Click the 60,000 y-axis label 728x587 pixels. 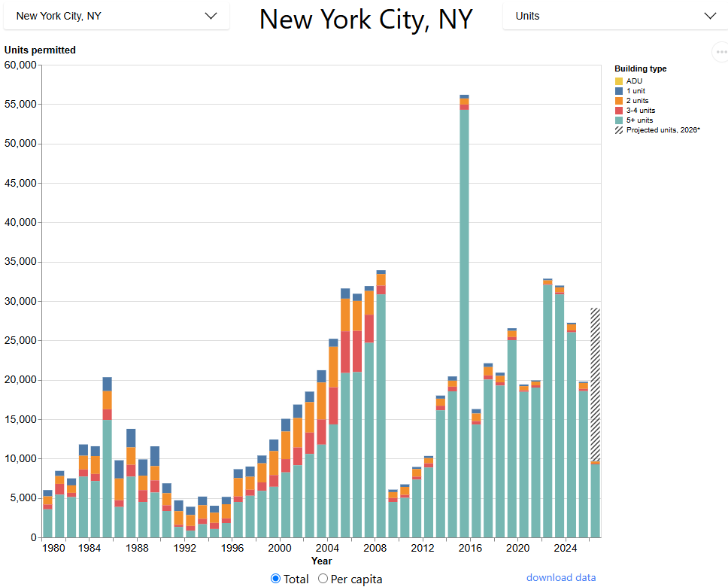[x=20, y=65]
